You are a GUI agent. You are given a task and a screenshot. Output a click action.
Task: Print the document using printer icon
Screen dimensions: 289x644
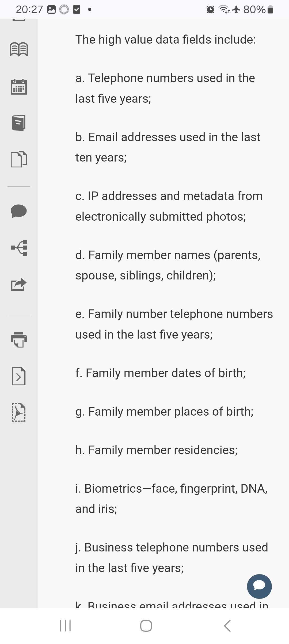click(x=19, y=339)
